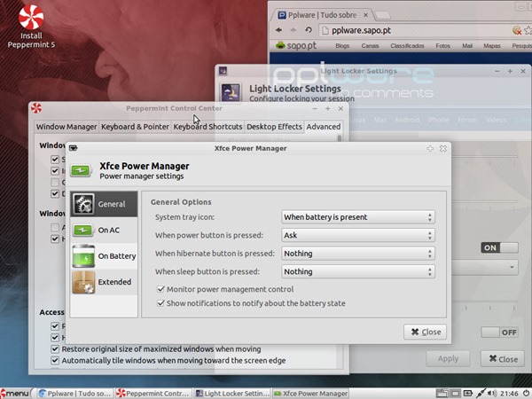
Task: Switch to Peppermint Control Center from taskbar
Action: (x=153, y=394)
